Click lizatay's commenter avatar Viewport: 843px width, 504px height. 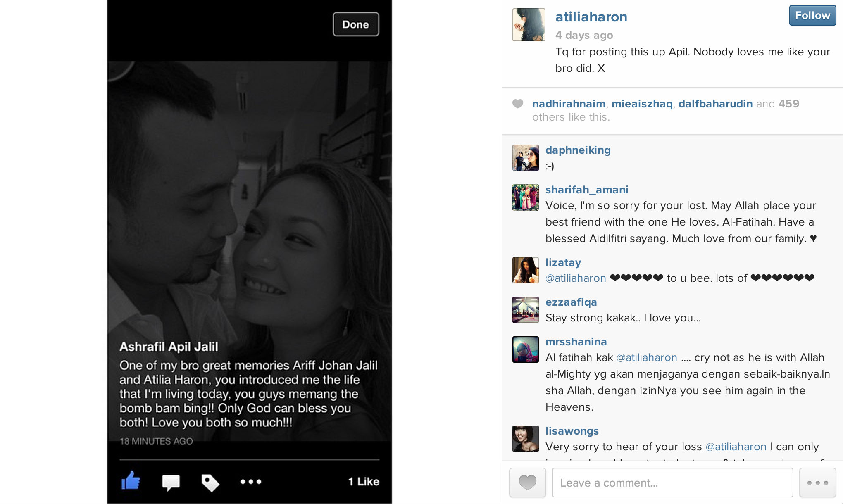(x=525, y=270)
